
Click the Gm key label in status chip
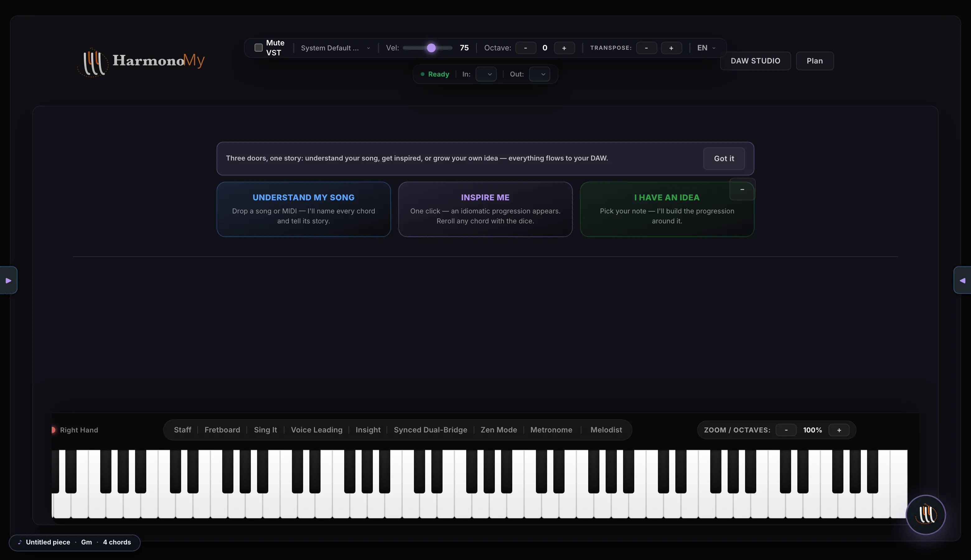(87, 542)
